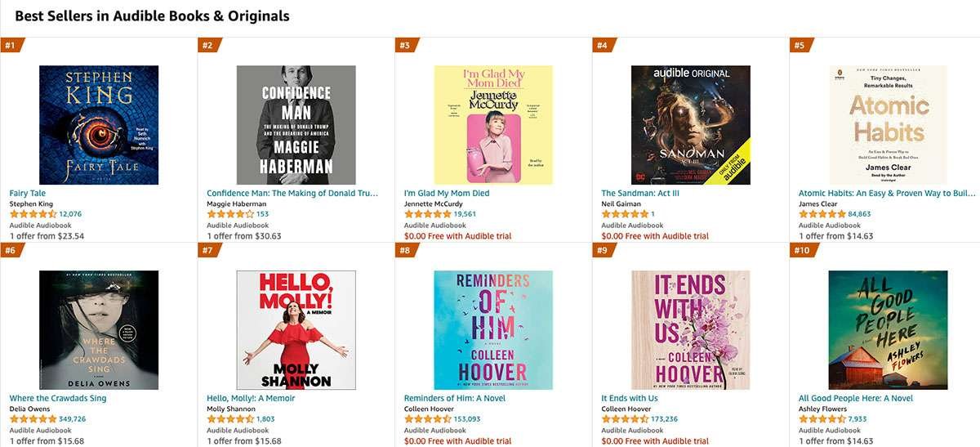Viewport: 980px width, 447px height.
Task: Click the Confidence Man book cover
Action: (x=296, y=125)
